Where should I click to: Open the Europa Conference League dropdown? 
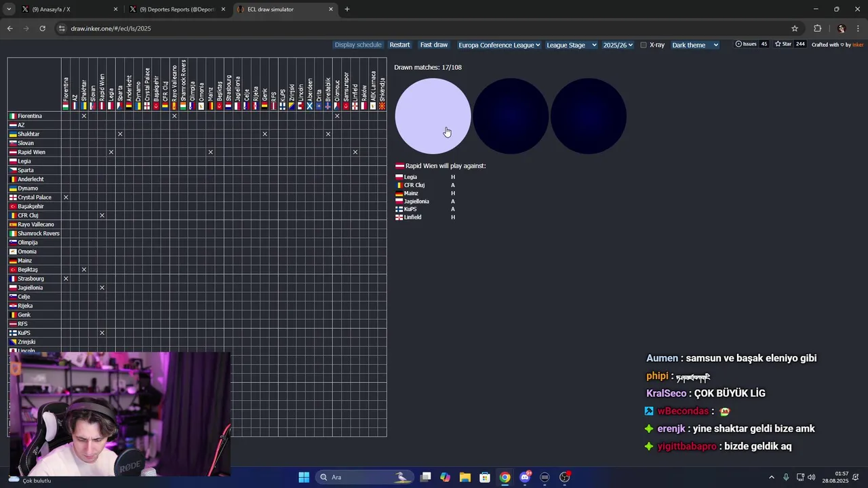(499, 45)
